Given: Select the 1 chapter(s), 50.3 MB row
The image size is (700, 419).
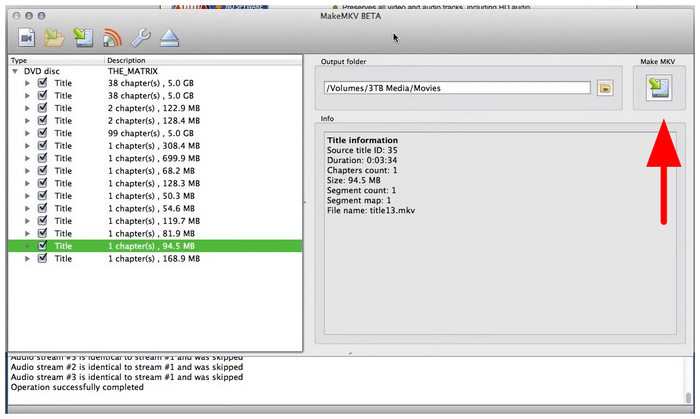Looking at the screenshot, I should click(155, 196).
